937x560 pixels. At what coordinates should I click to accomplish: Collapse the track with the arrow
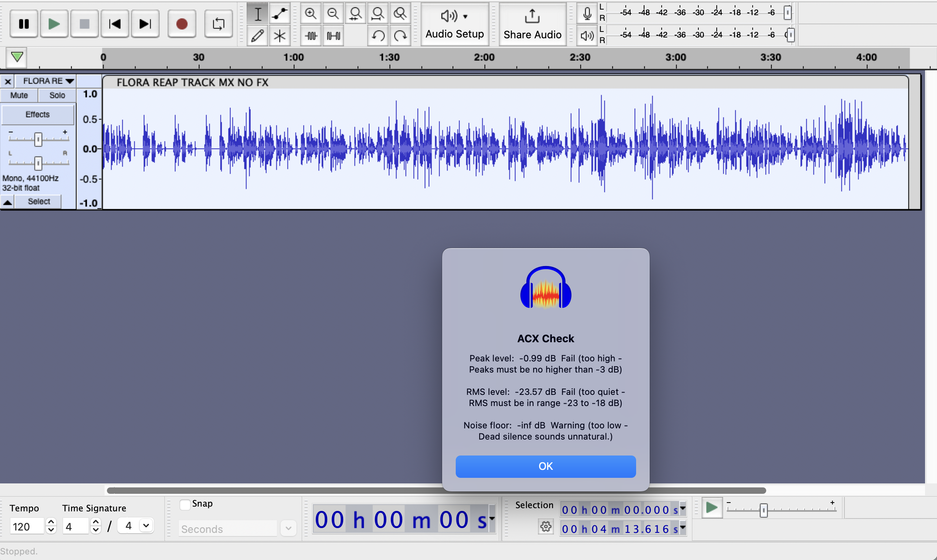7,202
